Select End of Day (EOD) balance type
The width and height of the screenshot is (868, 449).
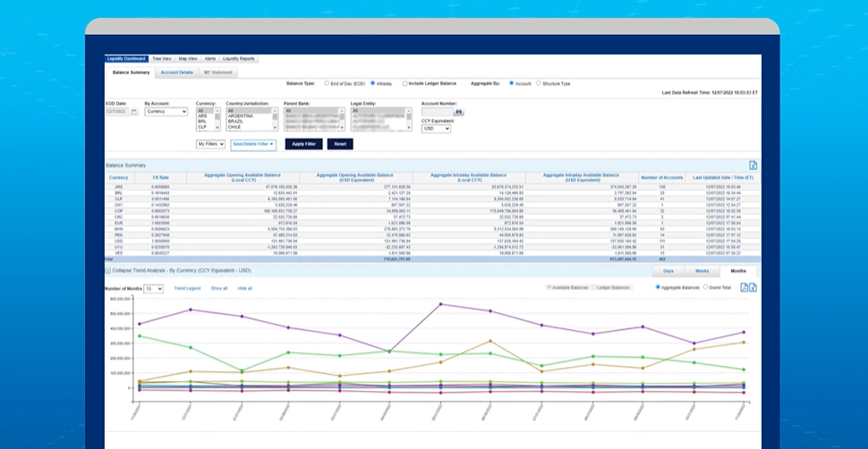tap(327, 83)
